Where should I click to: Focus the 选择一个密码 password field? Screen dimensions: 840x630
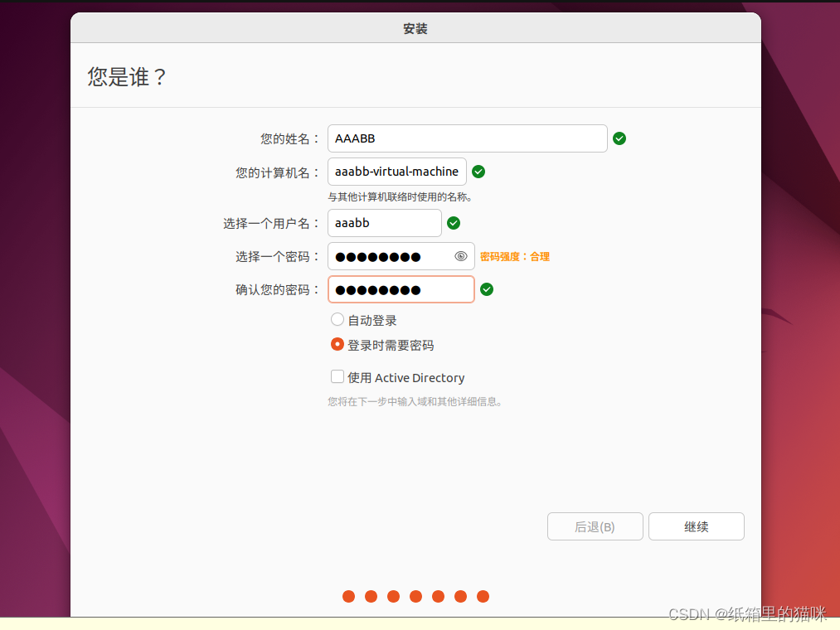[401, 256]
